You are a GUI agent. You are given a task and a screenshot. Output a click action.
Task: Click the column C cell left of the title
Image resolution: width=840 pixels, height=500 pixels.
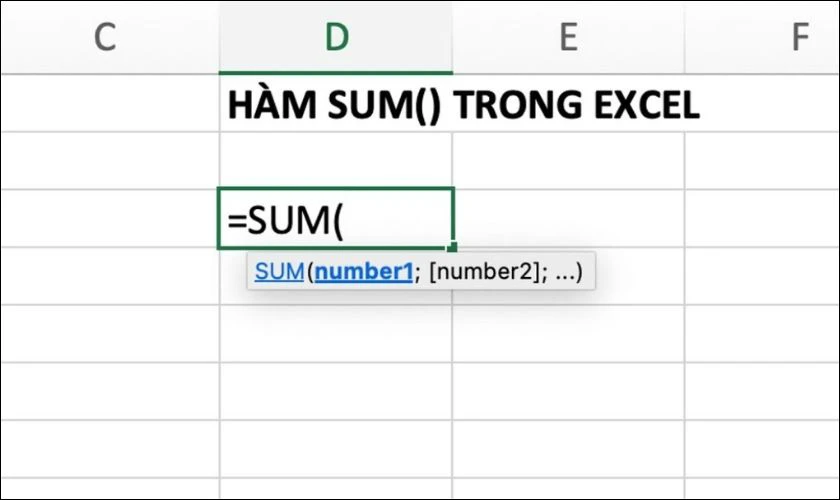point(110,105)
